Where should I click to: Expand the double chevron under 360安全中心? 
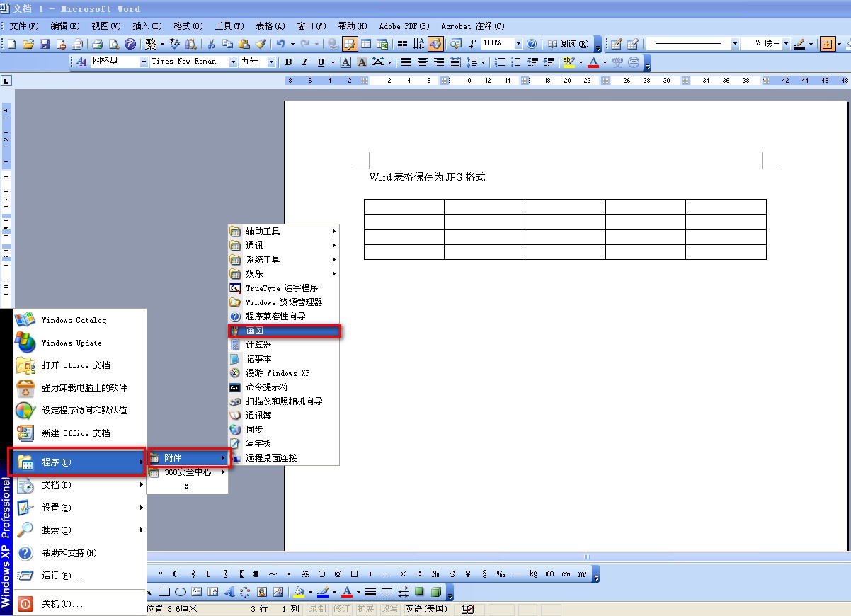pos(187,486)
